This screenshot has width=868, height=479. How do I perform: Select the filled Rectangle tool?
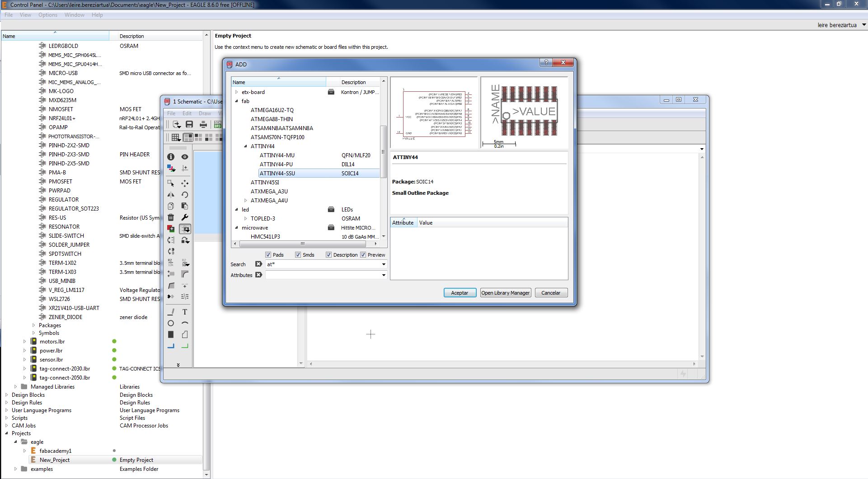point(171,334)
